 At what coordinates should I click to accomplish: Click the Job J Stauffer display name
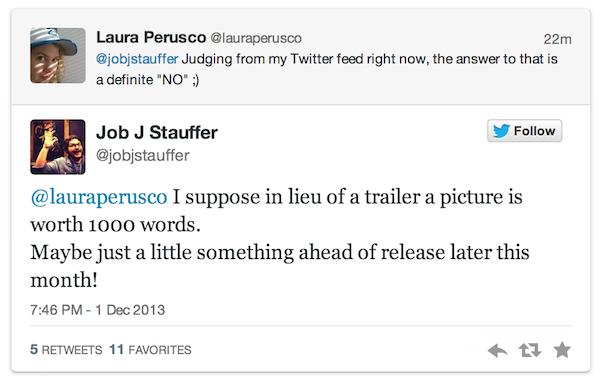coord(157,132)
